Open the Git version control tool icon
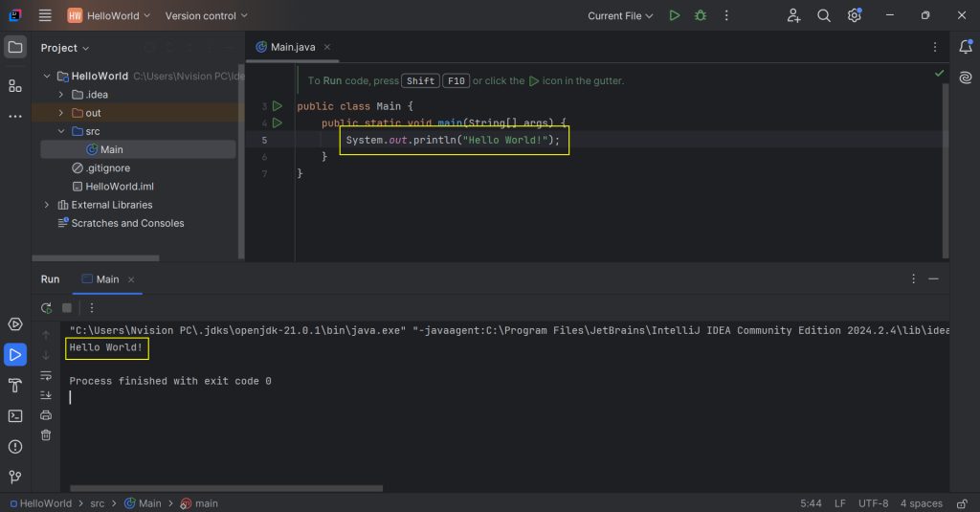 tap(15, 477)
